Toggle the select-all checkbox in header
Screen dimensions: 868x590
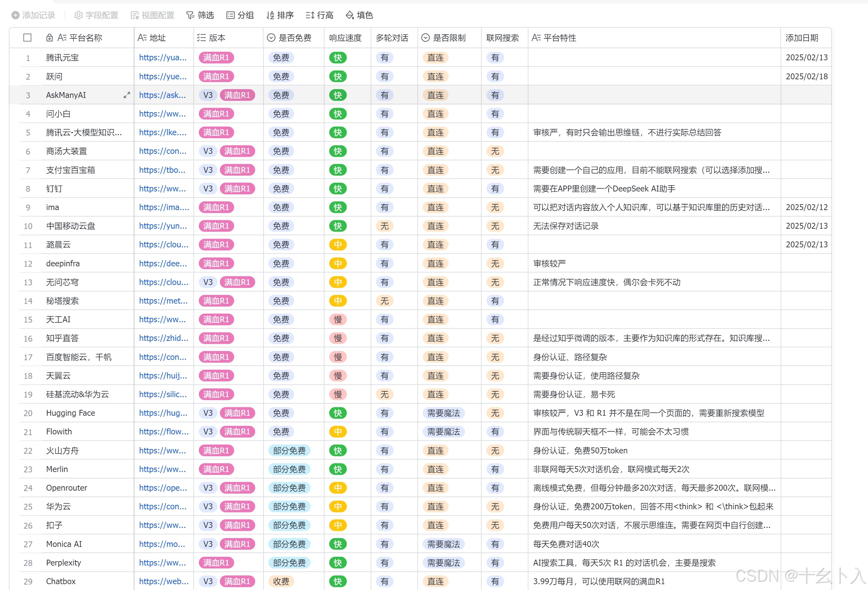27,38
